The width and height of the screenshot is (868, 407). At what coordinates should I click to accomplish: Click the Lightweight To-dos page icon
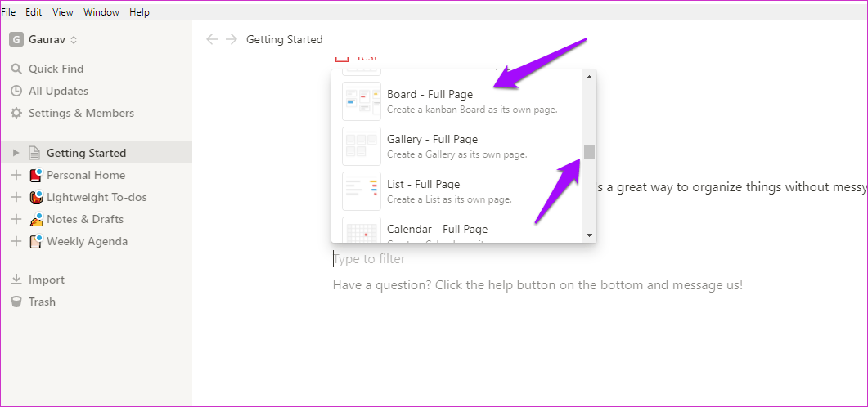click(36, 198)
